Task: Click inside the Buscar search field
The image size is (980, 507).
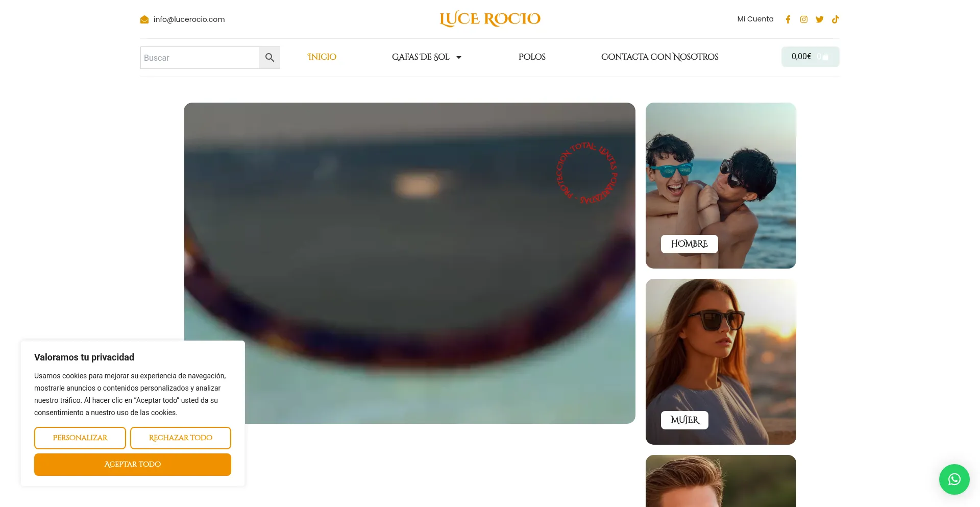Action: pos(199,58)
